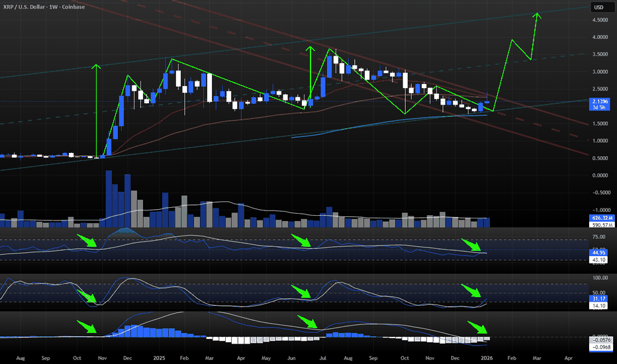Click the leftmost green arrow in RSI pane

point(88,240)
